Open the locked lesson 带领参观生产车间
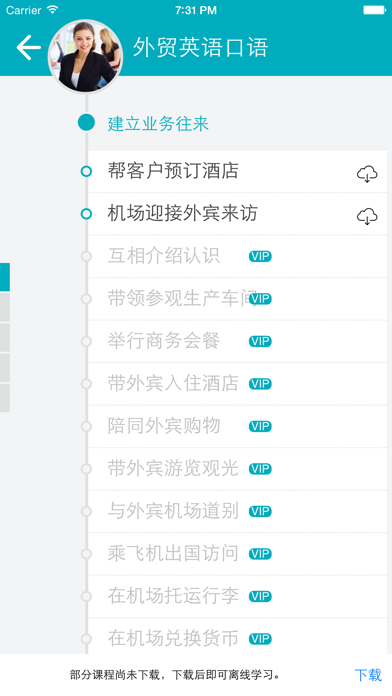 238,299
